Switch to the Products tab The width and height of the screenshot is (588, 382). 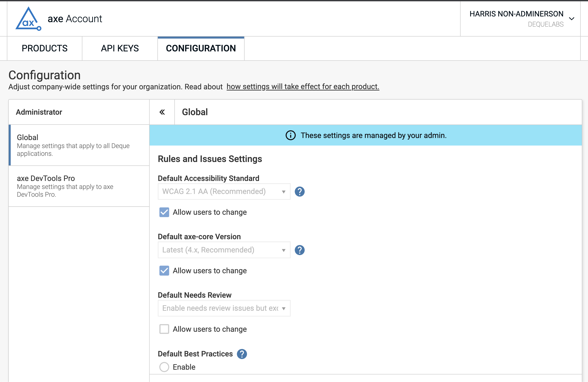click(x=44, y=48)
